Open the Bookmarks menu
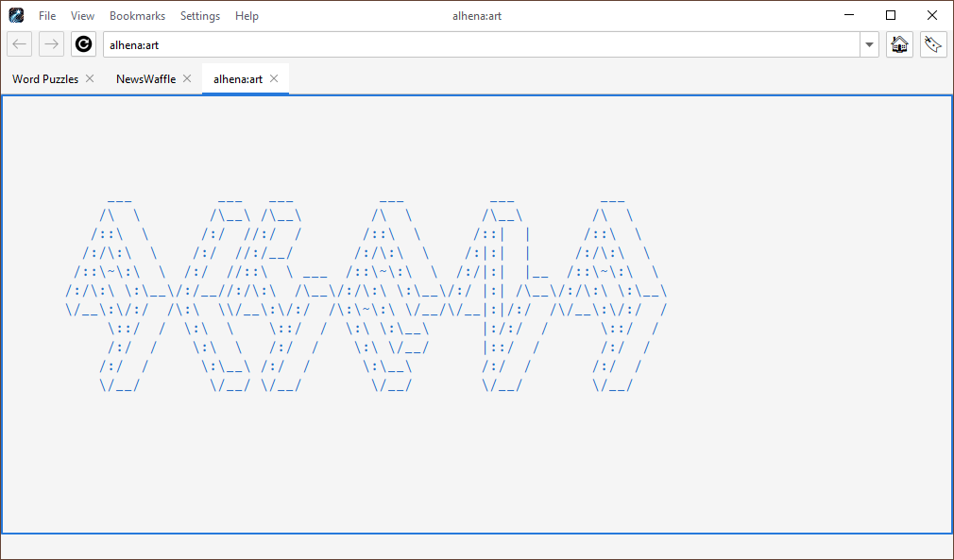The height and width of the screenshot is (560, 954). click(137, 16)
